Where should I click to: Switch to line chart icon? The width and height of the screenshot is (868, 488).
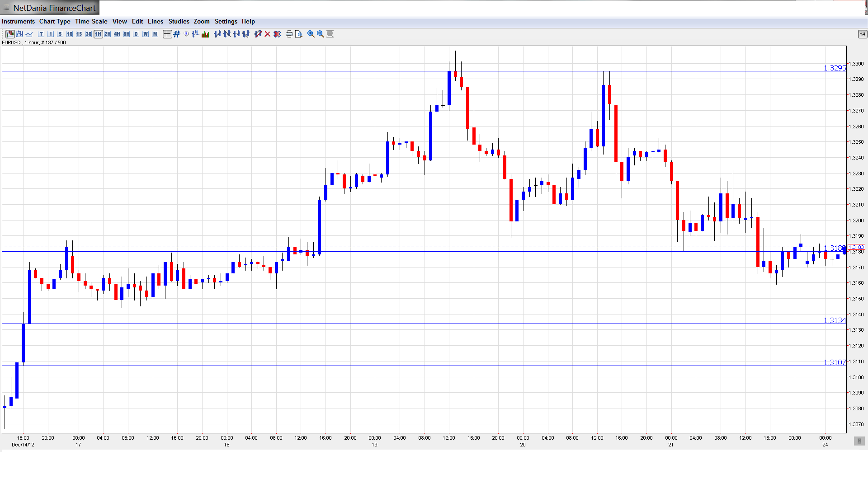29,34
